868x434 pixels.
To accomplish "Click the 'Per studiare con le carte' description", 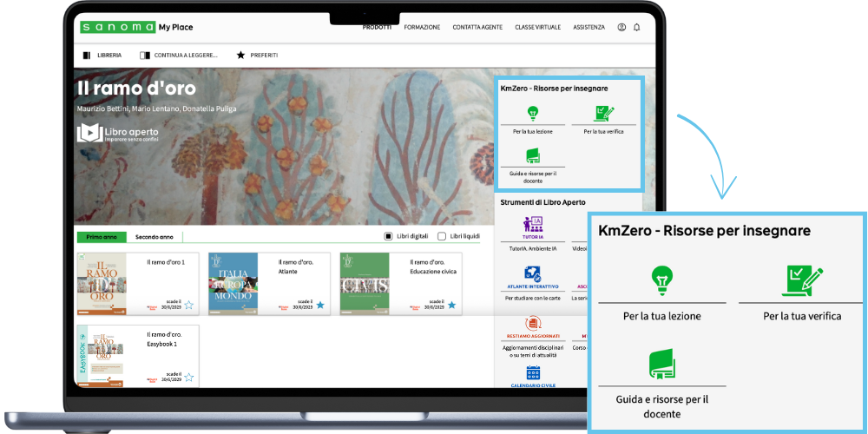I will pos(533,298).
